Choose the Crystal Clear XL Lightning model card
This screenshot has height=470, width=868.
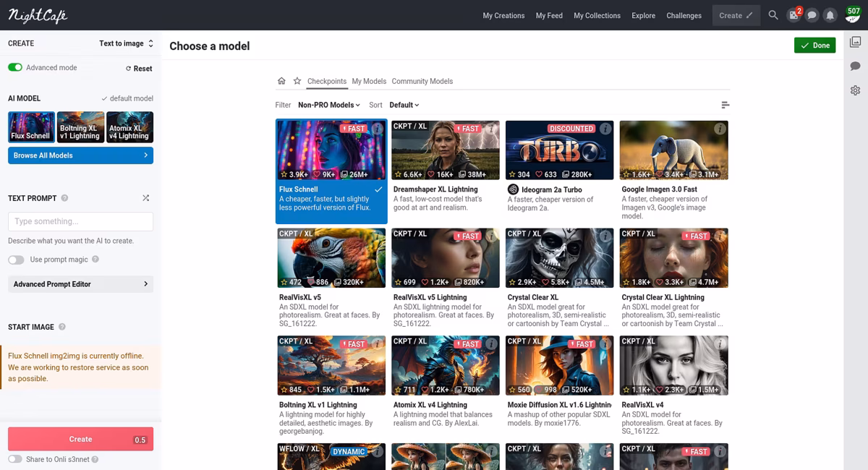click(673, 278)
